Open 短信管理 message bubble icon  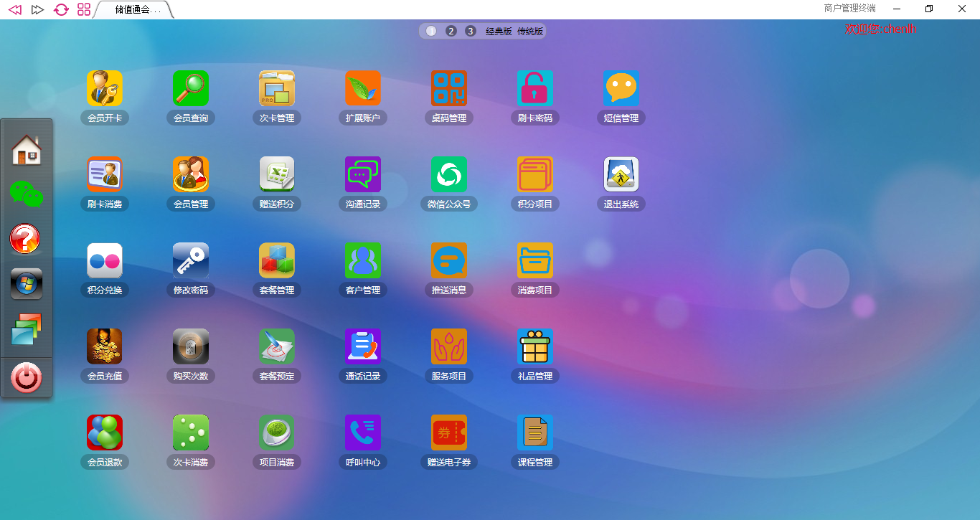pyautogui.click(x=621, y=88)
